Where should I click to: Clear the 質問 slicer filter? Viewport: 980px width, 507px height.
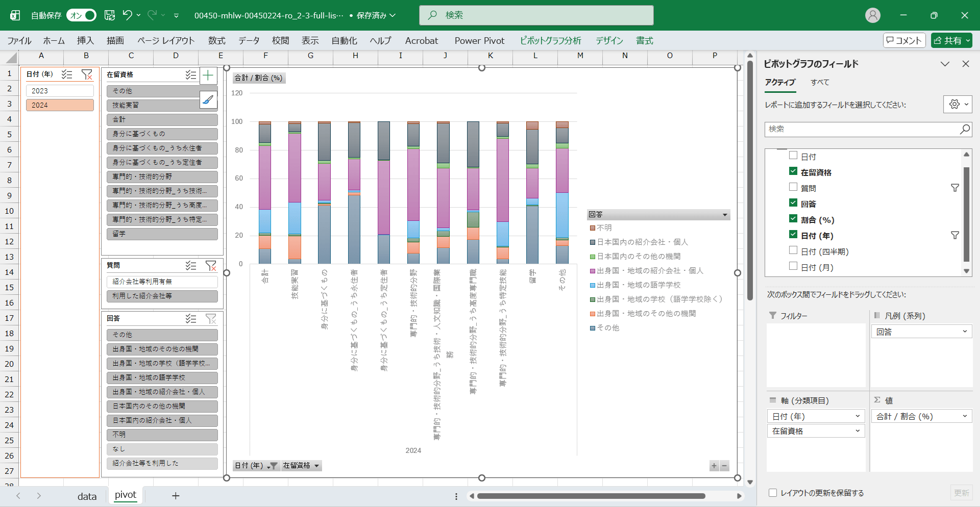click(x=211, y=266)
